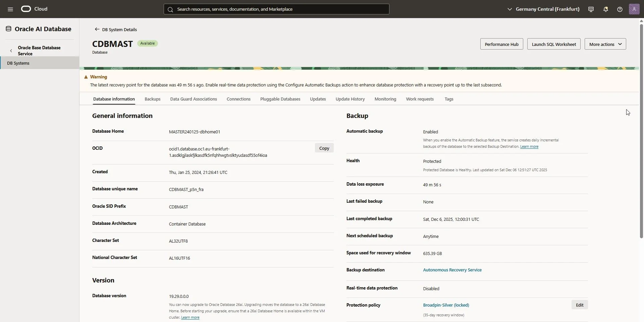Switch to the Connections tab
This screenshot has width=644, height=322.
pos(238,99)
